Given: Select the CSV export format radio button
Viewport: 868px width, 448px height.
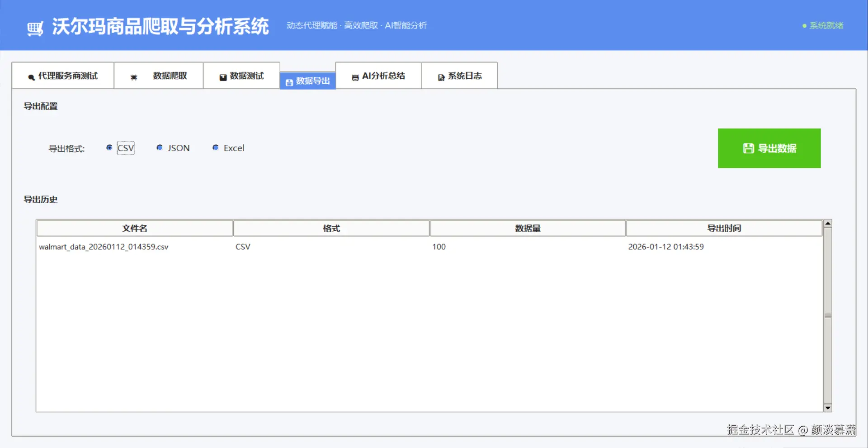Looking at the screenshot, I should pyautogui.click(x=109, y=148).
